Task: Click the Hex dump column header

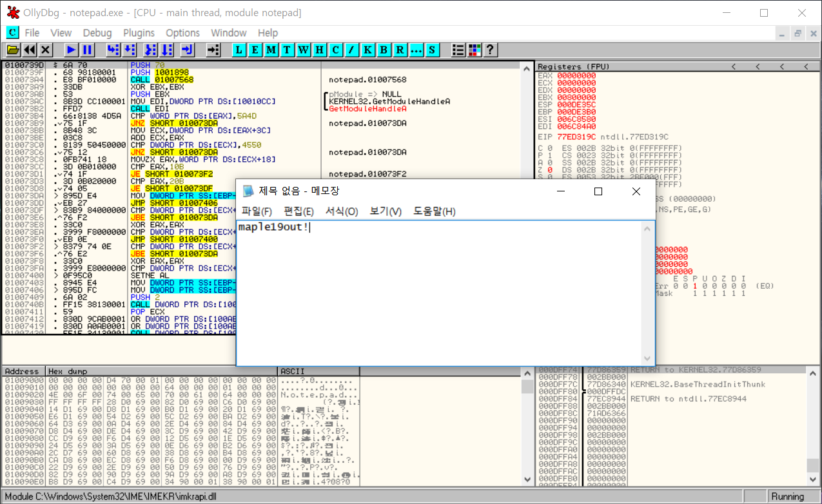Action: [x=162, y=371]
